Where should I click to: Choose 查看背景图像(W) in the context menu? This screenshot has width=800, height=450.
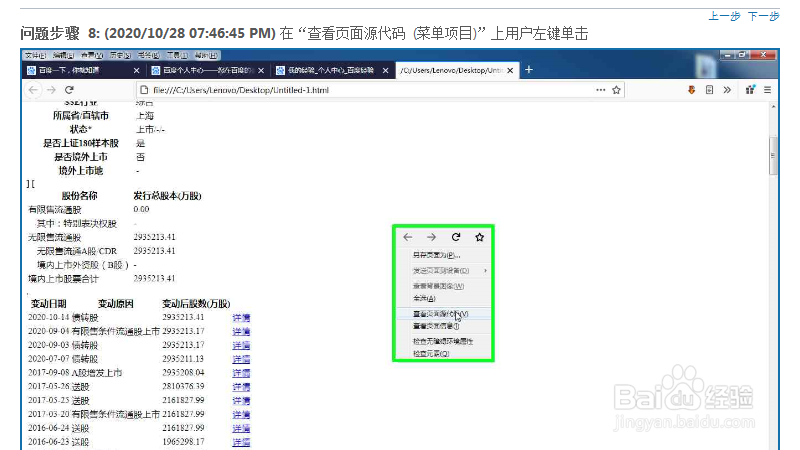click(x=443, y=286)
